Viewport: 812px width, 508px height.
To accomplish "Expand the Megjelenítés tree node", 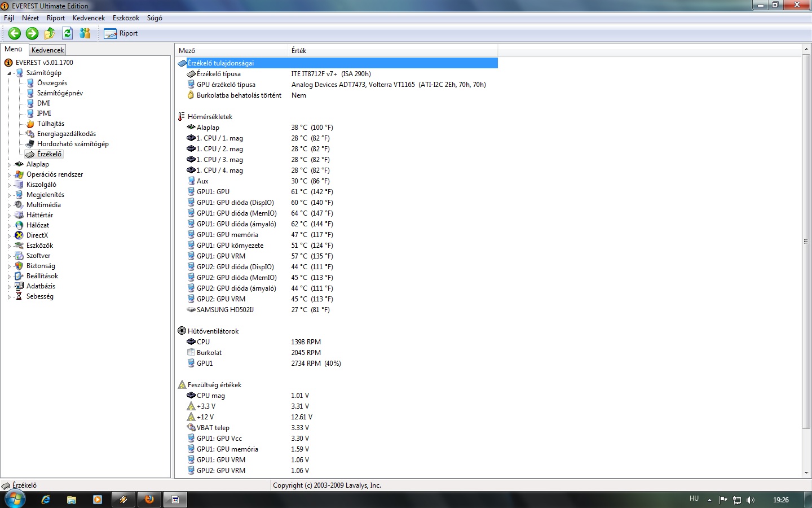I will click(9, 195).
